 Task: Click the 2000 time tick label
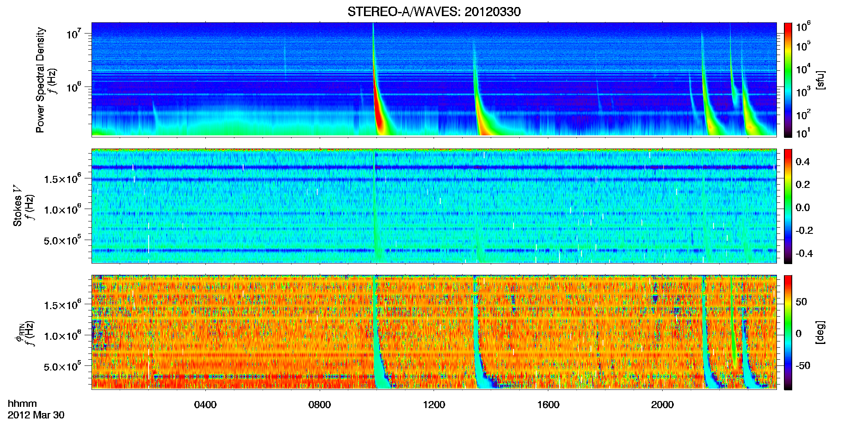[662, 404]
